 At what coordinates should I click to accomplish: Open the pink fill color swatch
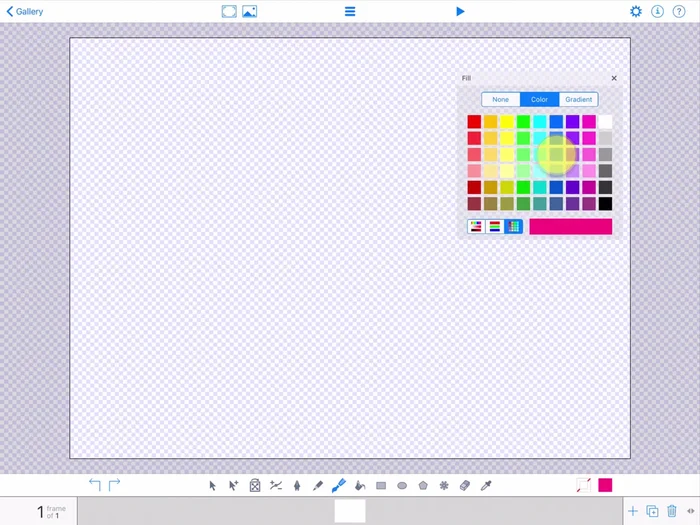(605, 485)
